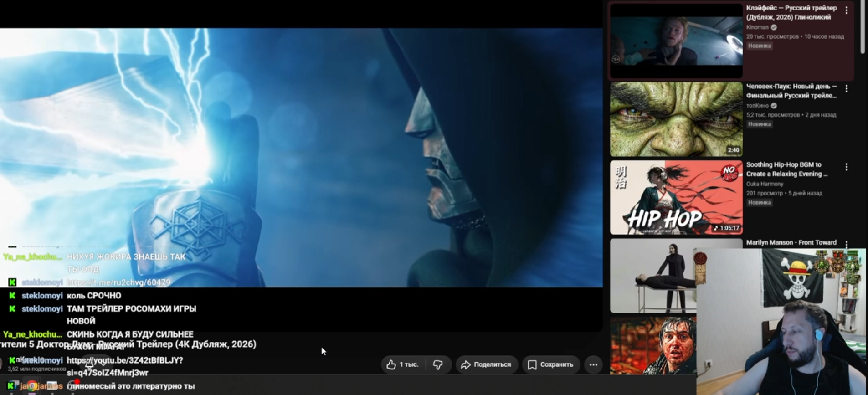Click the verified badge next to топКино
The width and height of the screenshot is (868, 395).
pyautogui.click(x=774, y=106)
